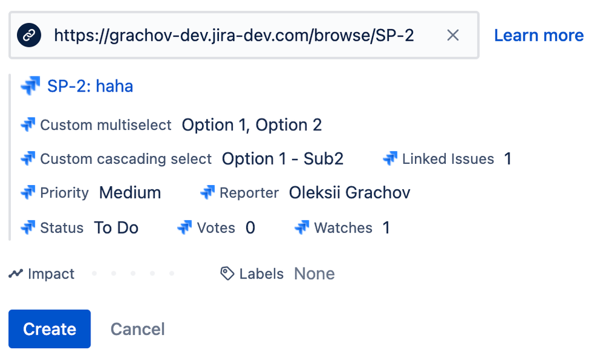Click Jira icon next to Custom cascading select
The width and height of the screenshot is (606, 364).
pyautogui.click(x=28, y=159)
